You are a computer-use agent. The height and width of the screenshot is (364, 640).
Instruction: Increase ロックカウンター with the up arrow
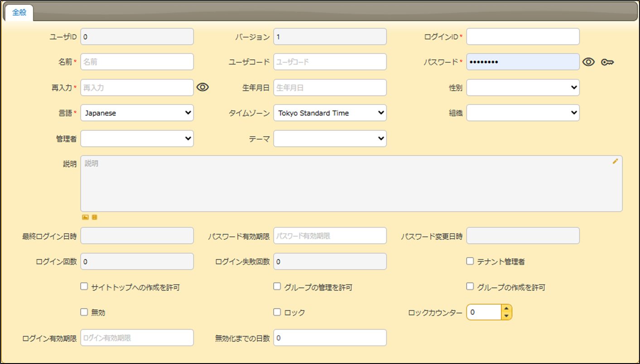(506, 309)
